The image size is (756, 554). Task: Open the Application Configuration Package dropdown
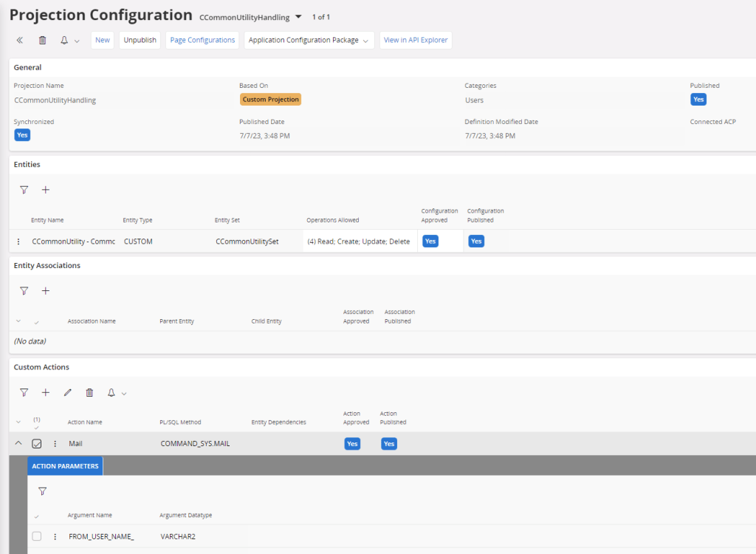click(x=309, y=41)
